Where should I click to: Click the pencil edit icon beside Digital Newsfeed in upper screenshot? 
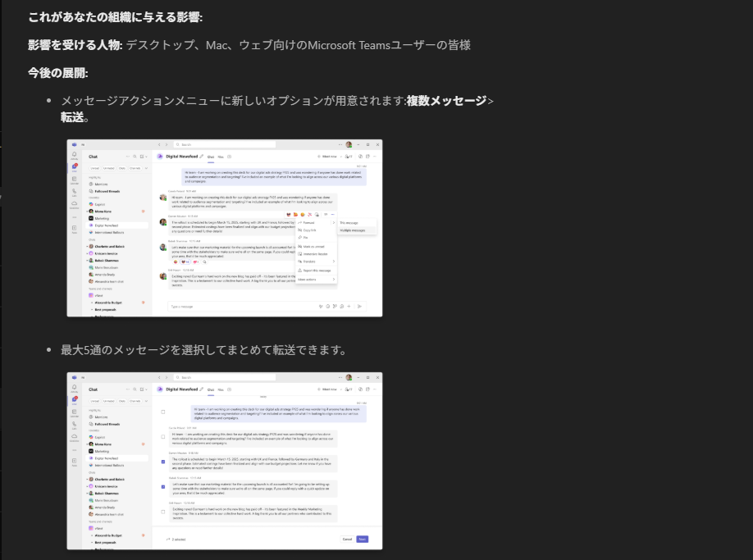[202, 156]
